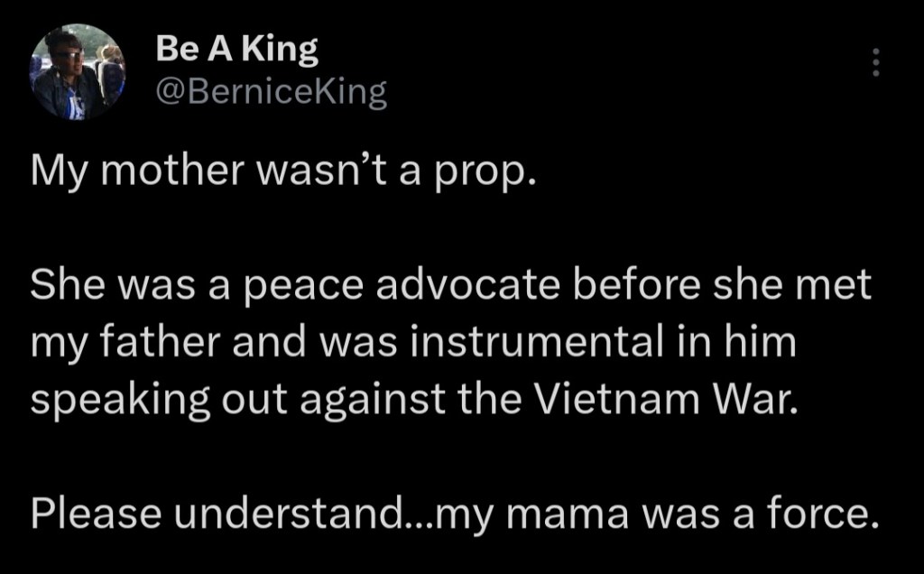This screenshot has width=924, height=574.
Task: Click the line starting "She was a peace"
Action: pos(452,287)
